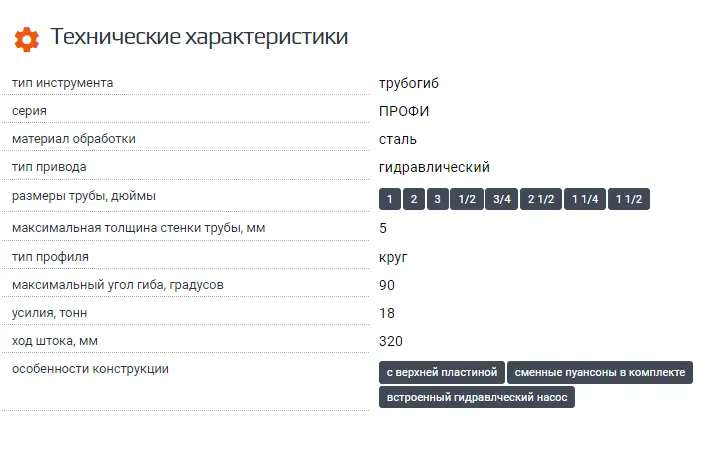Select the 2 inch pipe size tag
The image size is (720, 457).
[414, 199]
